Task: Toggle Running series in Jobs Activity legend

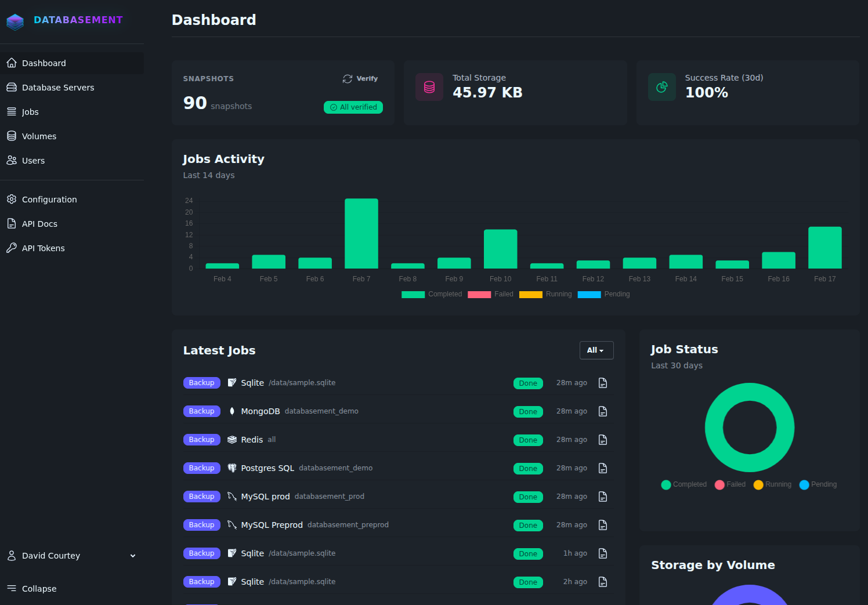Action: coord(545,294)
